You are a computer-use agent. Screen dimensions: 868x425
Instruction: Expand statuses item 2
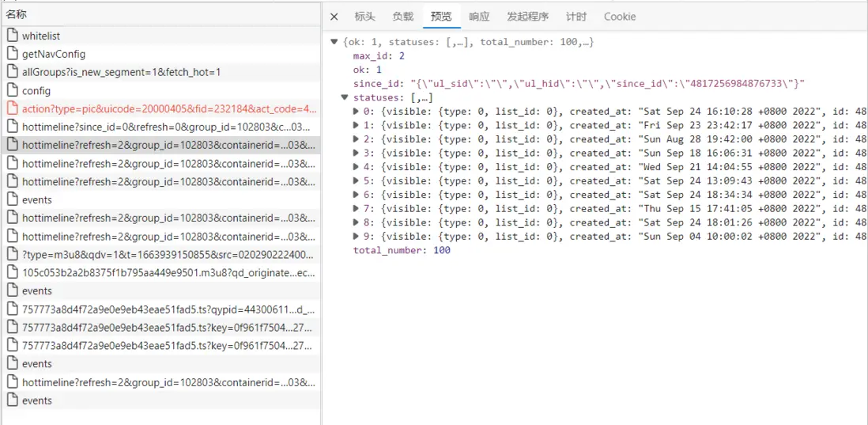point(356,139)
